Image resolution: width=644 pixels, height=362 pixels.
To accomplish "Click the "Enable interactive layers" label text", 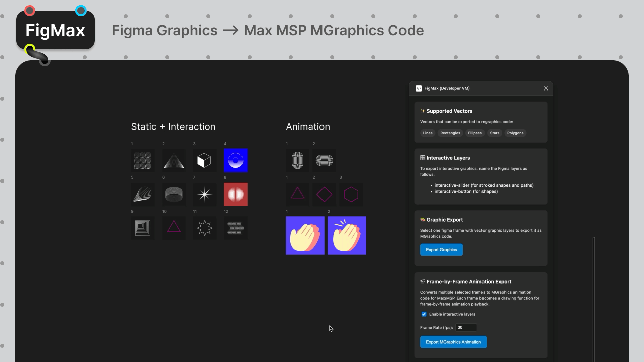I will (x=452, y=314).
